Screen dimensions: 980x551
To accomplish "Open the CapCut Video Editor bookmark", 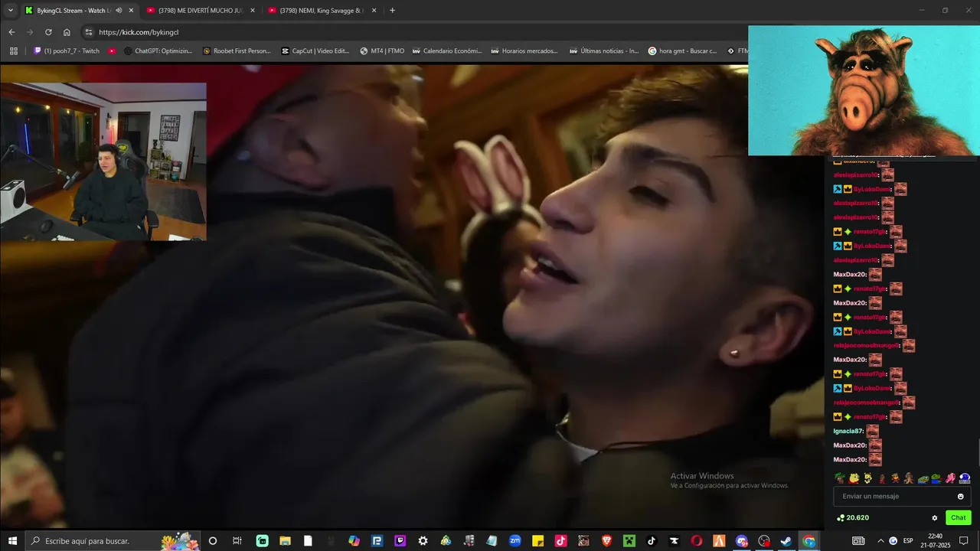I will tap(315, 51).
